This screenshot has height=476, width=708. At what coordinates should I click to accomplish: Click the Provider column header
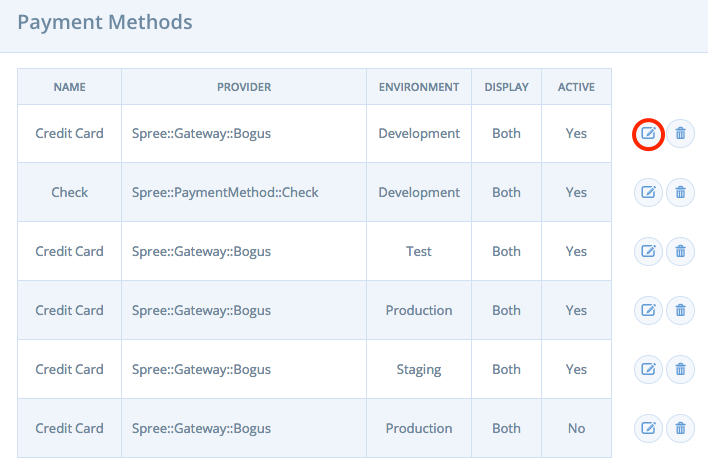coord(244,87)
